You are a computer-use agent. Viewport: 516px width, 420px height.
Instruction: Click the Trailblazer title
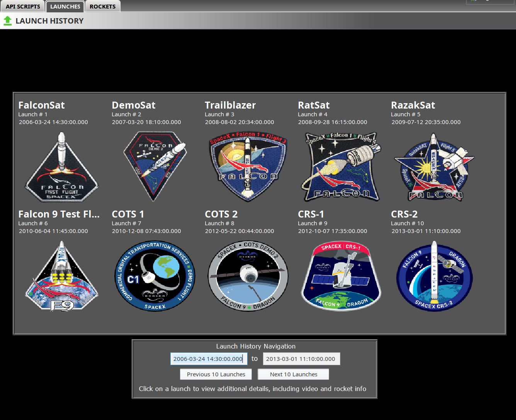click(230, 105)
